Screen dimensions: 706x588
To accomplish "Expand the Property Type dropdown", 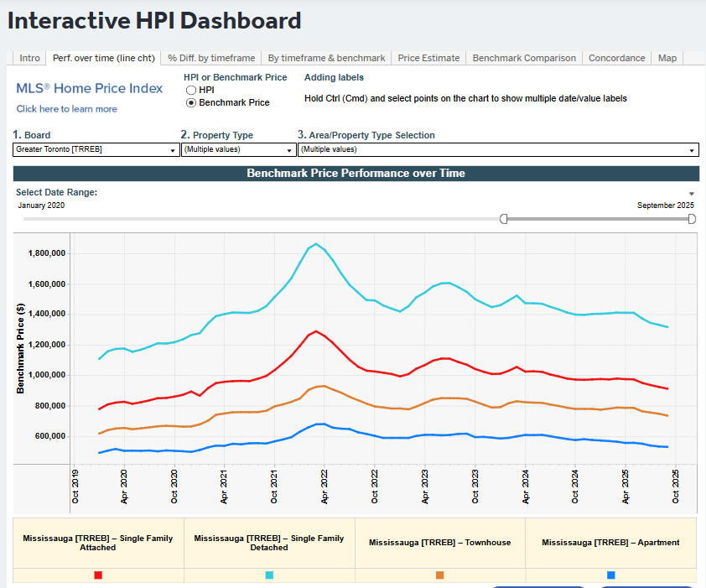I will click(x=238, y=150).
